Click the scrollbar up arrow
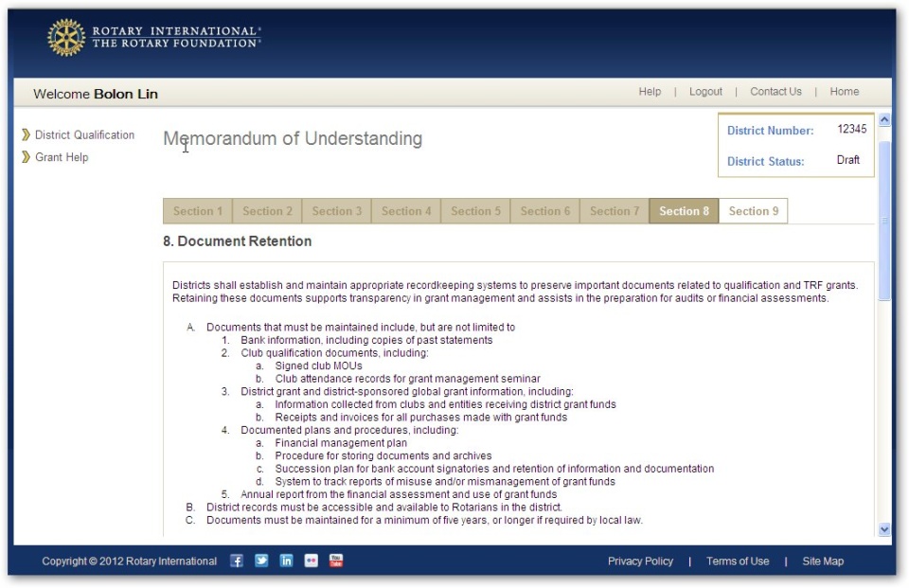Image resolution: width=909 pixels, height=588 pixels. point(884,120)
